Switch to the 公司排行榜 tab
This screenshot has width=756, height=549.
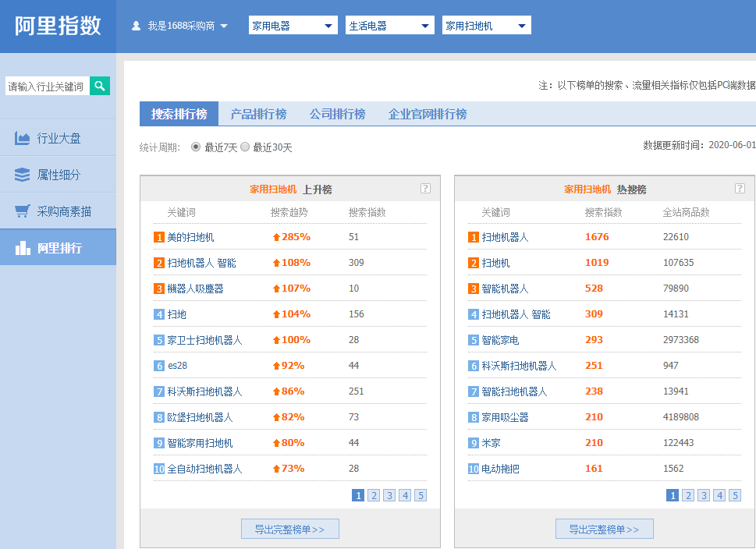click(x=338, y=114)
